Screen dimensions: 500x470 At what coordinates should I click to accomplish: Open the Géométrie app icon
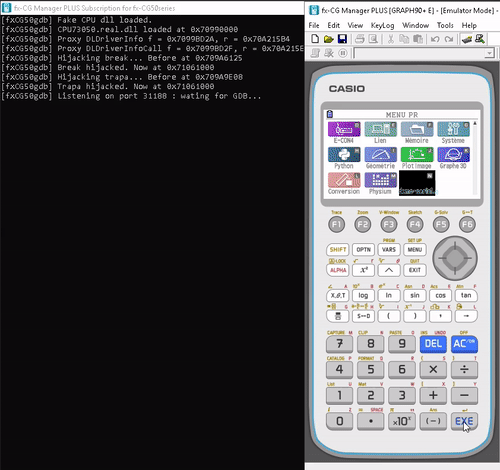point(380,154)
